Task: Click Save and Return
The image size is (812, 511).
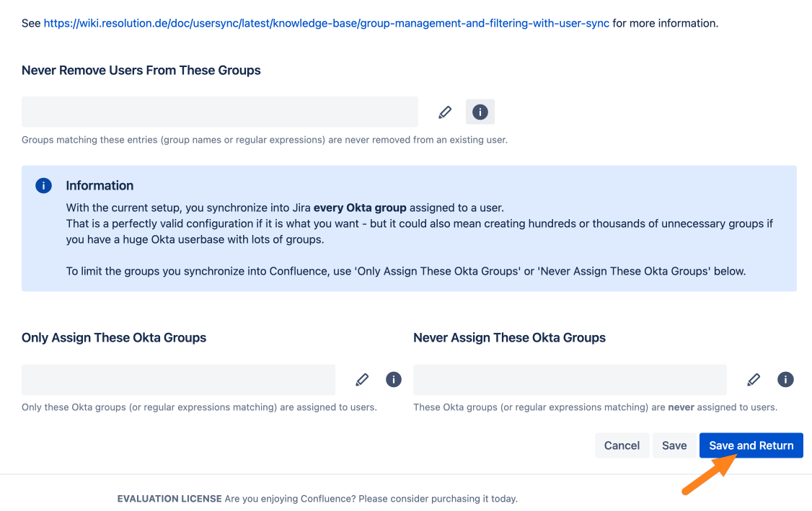Action: (751, 445)
